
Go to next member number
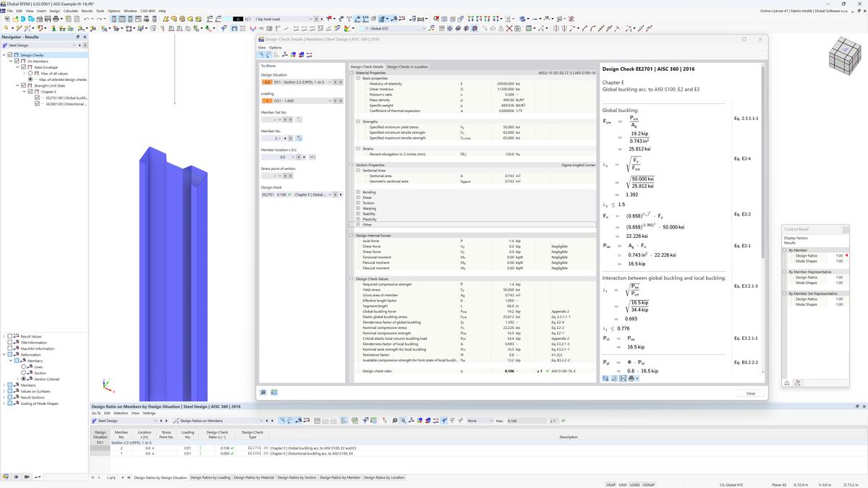pos(291,138)
